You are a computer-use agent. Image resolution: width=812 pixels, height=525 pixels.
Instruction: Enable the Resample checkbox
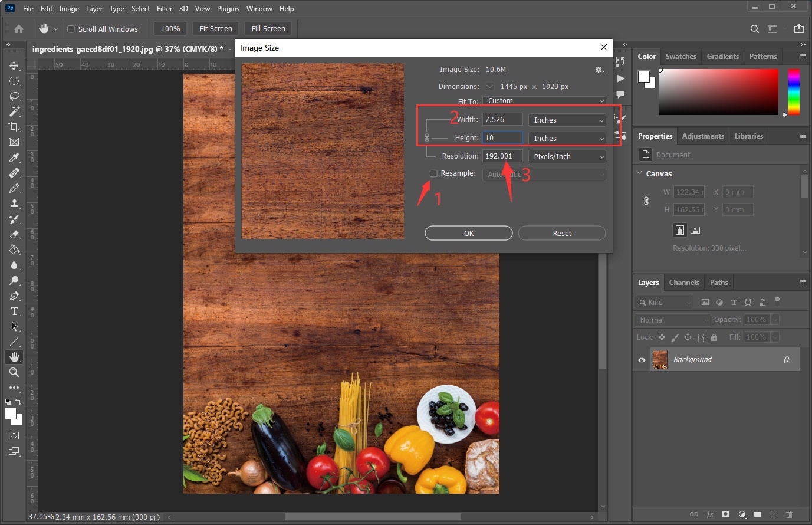[433, 173]
